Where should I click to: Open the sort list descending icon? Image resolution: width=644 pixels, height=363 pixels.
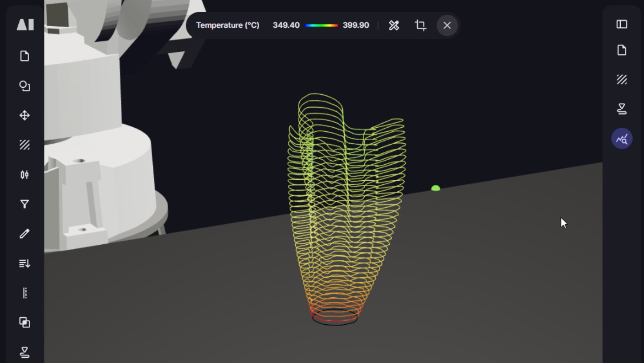pos(25,263)
